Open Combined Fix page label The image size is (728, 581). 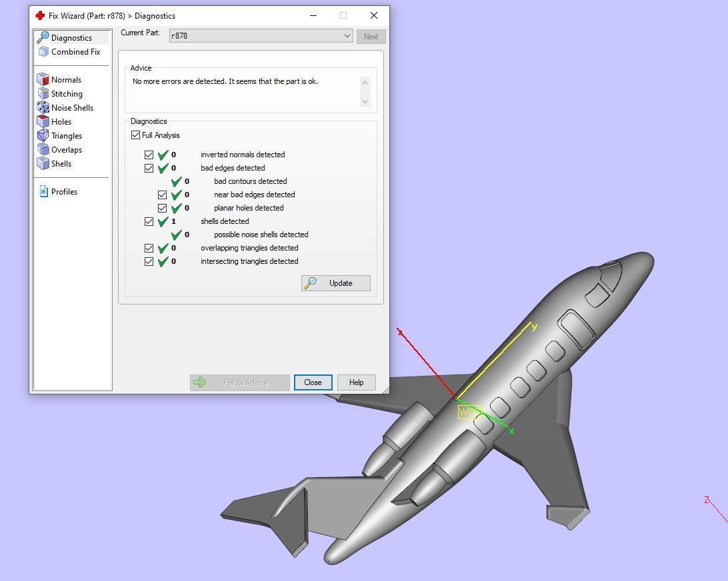pyautogui.click(x=76, y=51)
